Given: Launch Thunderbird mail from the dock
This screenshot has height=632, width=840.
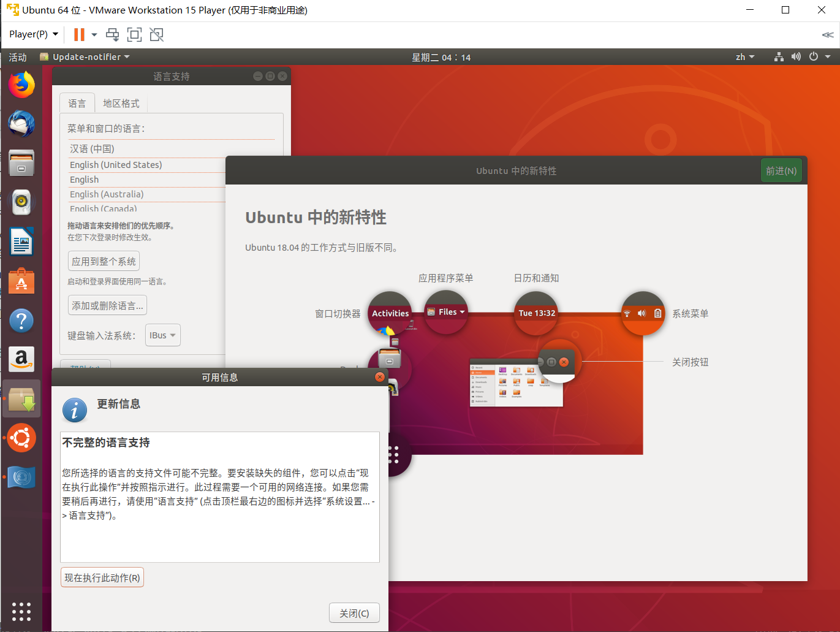Looking at the screenshot, I should (x=21, y=124).
